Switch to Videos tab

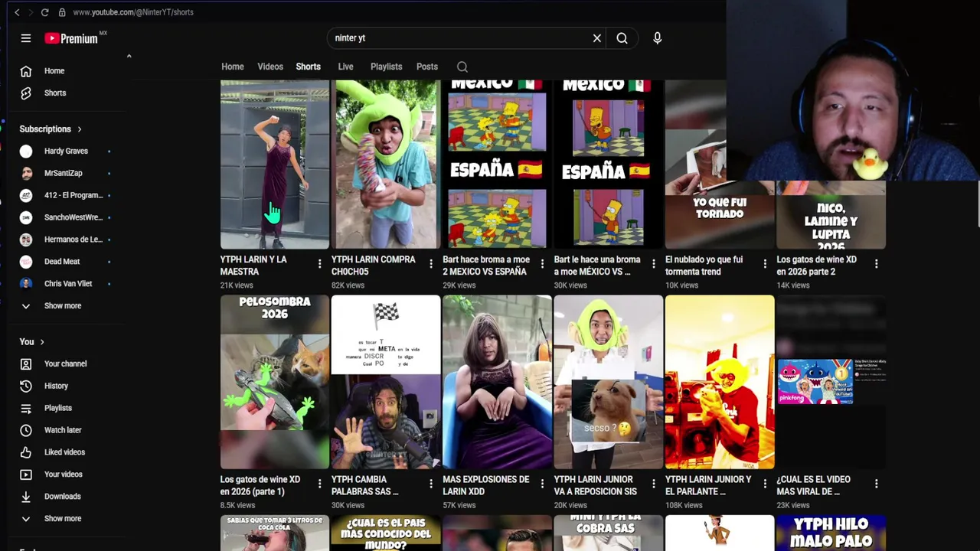coord(270,67)
